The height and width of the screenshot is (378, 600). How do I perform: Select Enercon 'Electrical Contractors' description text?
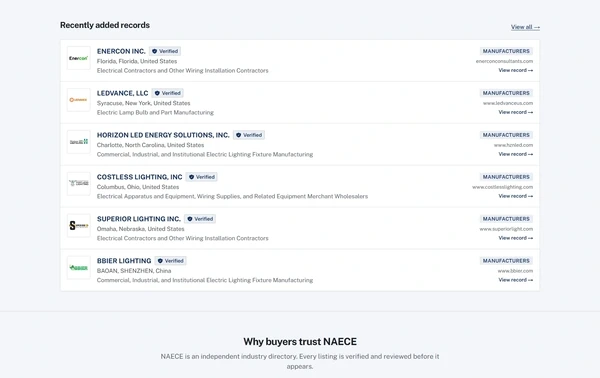[x=183, y=70]
